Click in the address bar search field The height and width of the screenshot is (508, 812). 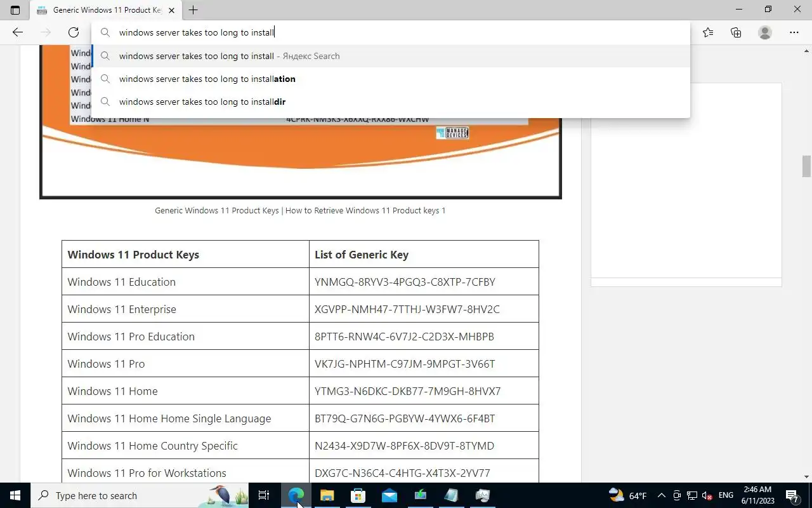tap(391, 32)
